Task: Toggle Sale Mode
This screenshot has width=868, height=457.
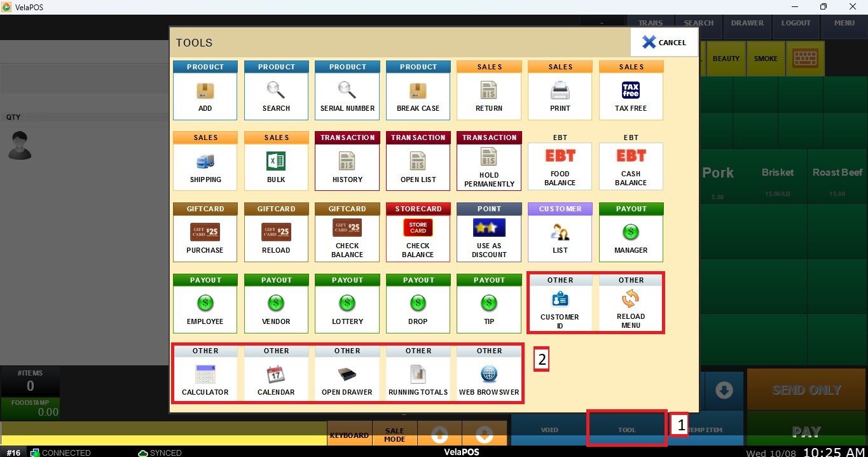Action: coord(394,435)
